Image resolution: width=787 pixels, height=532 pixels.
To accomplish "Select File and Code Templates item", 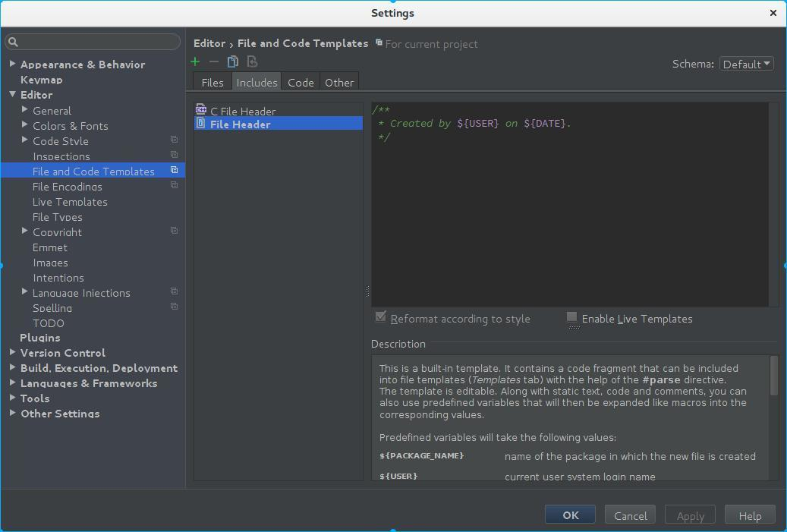I will [x=93, y=170].
